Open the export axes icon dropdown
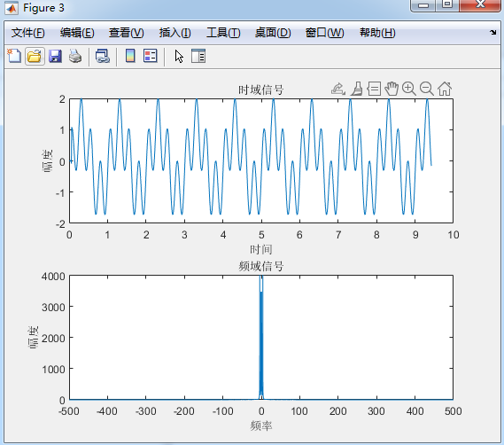504x445 pixels. (338, 89)
